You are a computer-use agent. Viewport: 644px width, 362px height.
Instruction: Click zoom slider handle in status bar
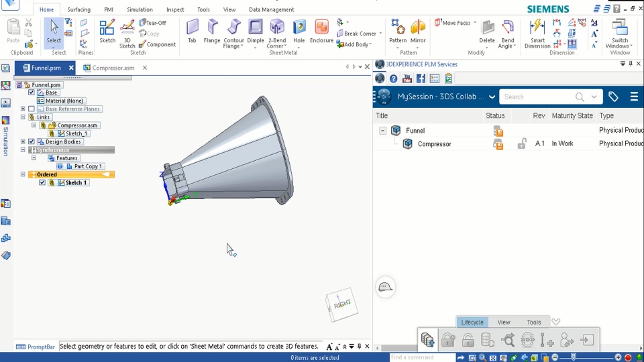point(574,357)
